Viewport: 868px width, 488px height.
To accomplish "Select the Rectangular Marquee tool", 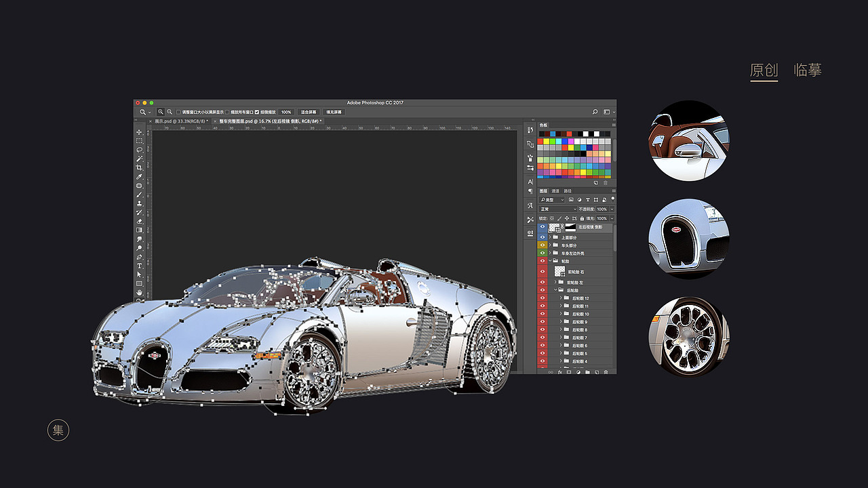I will point(139,141).
